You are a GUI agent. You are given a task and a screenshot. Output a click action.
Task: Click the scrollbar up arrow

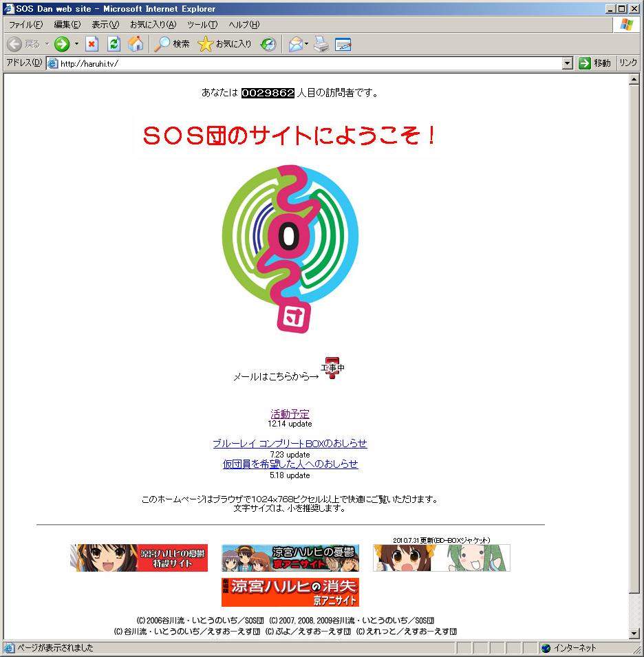pos(634,80)
